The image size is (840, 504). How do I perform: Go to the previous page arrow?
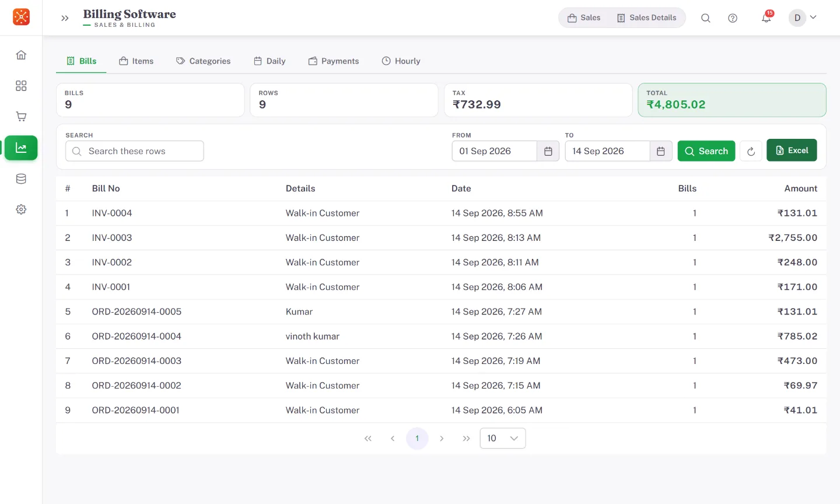coord(393,439)
